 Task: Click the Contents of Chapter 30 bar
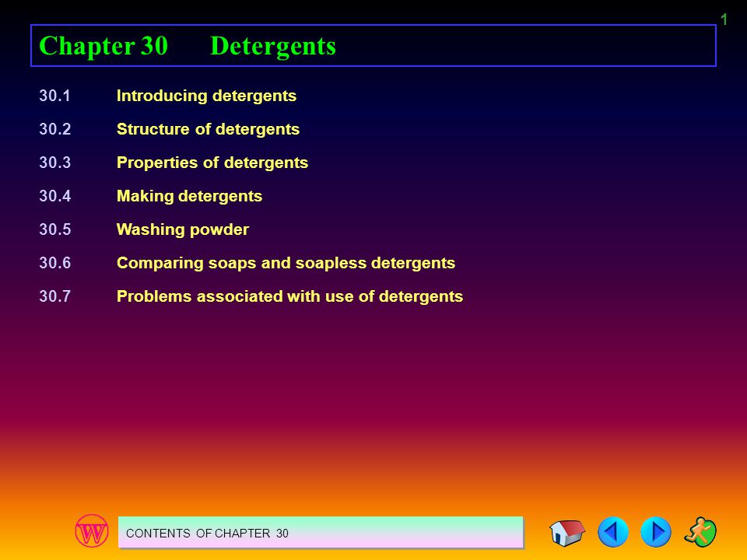(321, 532)
